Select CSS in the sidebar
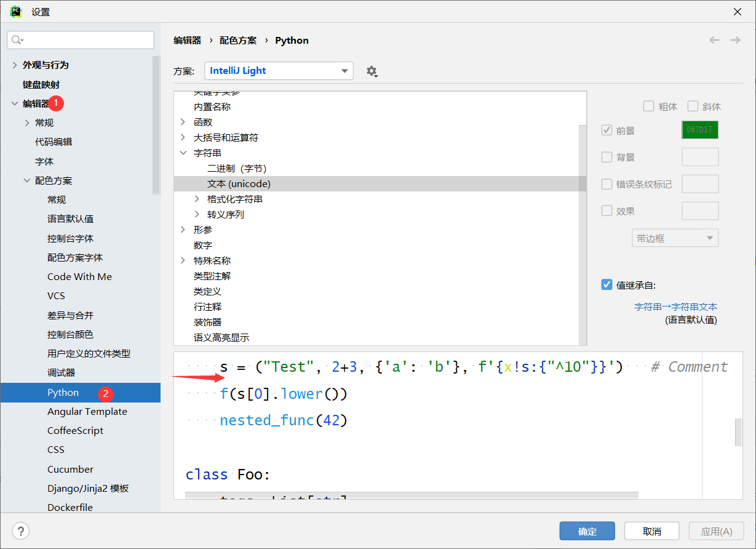The image size is (756, 549). pos(56,449)
